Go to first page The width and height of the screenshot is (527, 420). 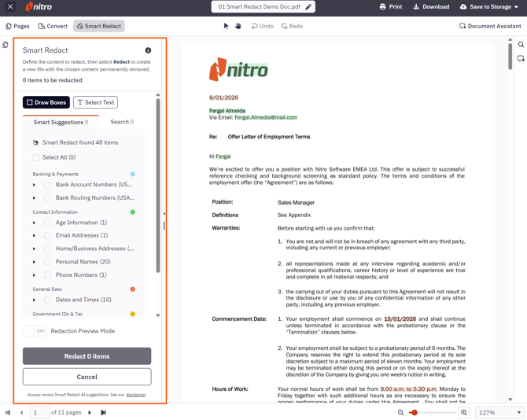pyautogui.click(x=8, y=412)
